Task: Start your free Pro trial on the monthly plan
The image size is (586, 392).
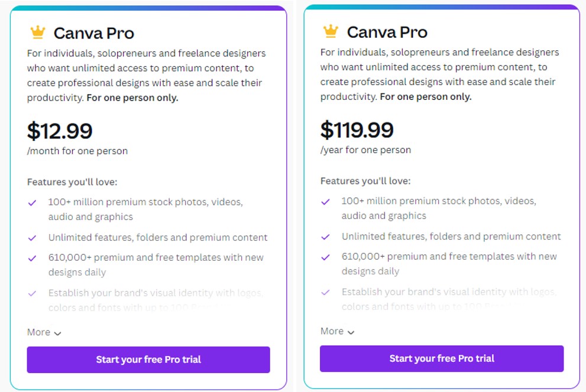Action: pos(148,359)
